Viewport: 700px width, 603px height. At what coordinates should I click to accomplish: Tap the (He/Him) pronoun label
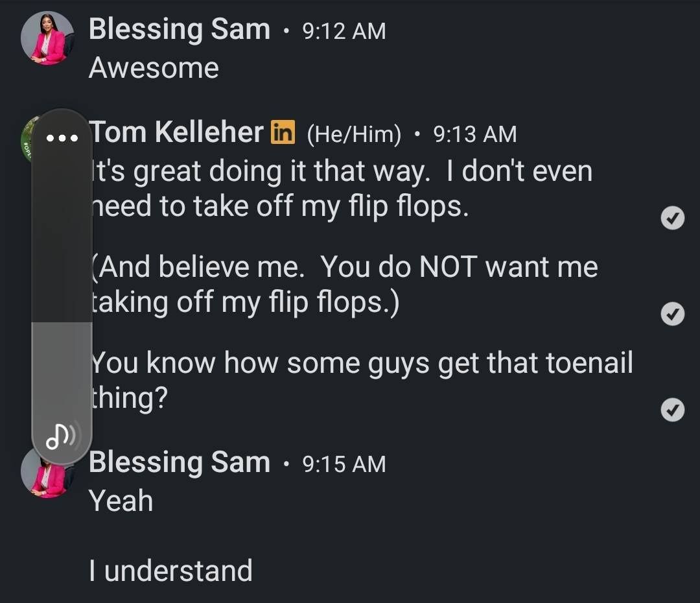pyautogui.click(x=354, y=134)
